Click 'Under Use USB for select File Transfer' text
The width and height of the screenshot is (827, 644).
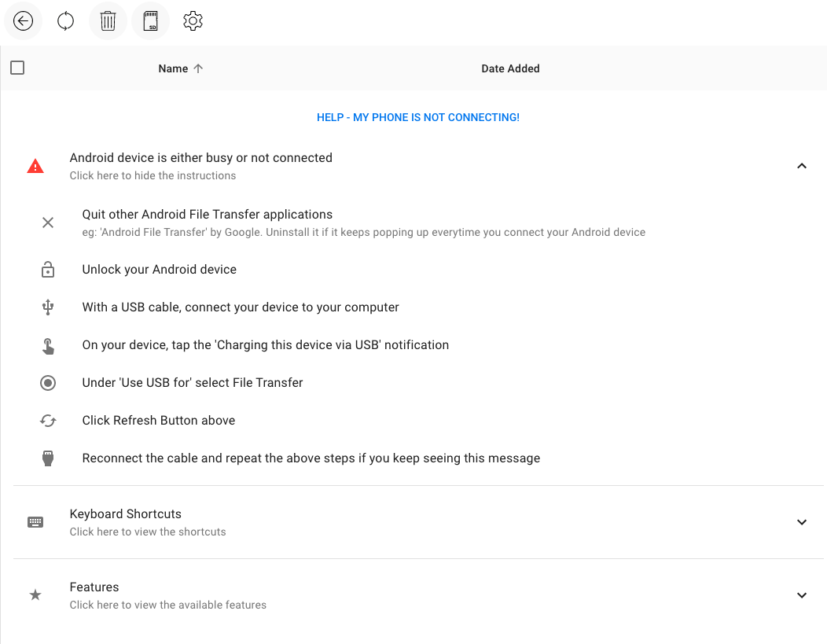point(193,382)
